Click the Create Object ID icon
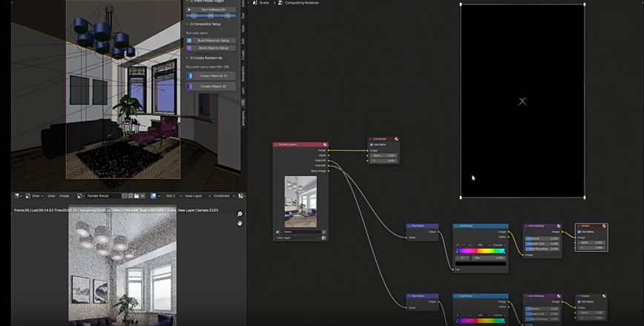This screenshot has height=326, width=644. click(190, 86)
